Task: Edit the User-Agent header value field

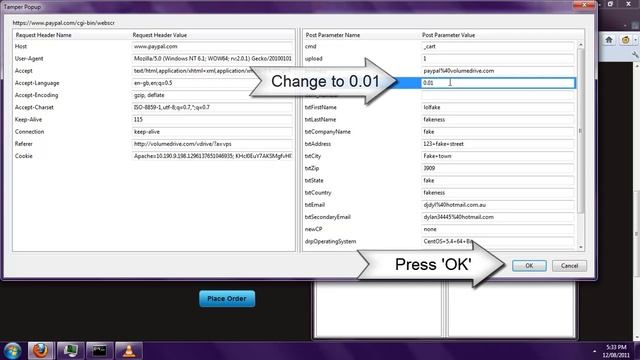Action: tap(212, 59)
